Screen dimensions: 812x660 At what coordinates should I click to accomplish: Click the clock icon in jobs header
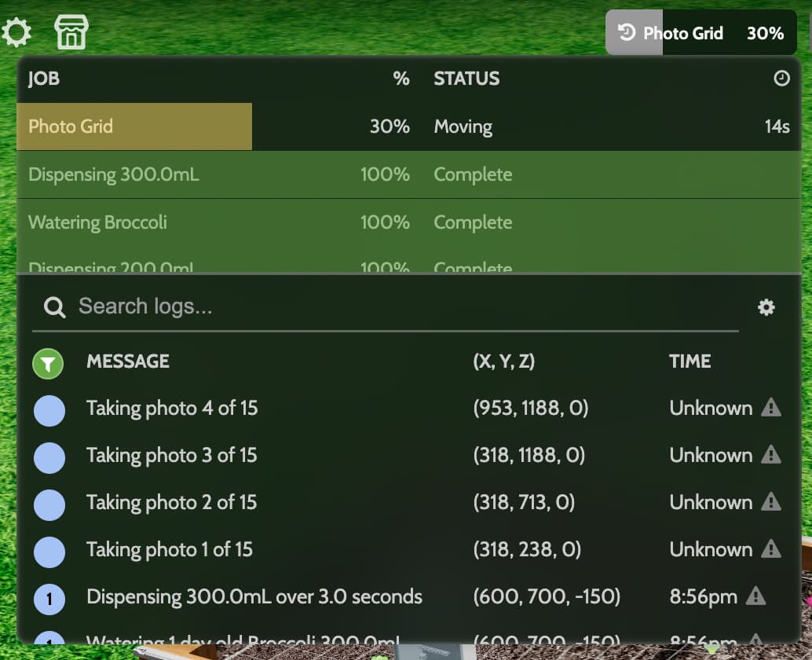781,79
